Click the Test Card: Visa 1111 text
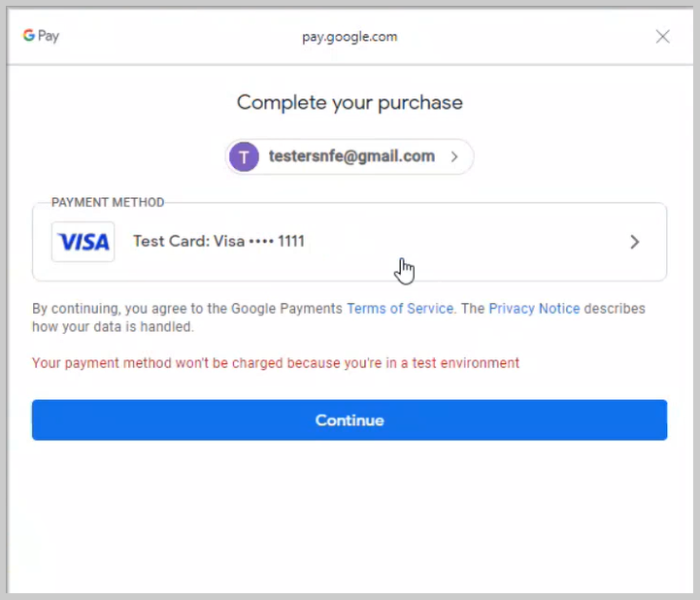 tap(218, 242)
